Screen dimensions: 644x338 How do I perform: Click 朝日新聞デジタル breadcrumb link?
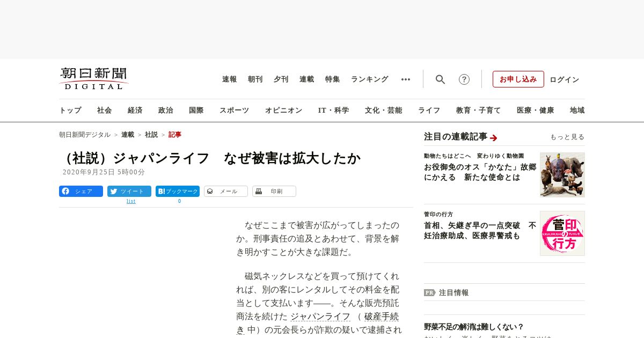pyautogui.click(x=85, y=135)
